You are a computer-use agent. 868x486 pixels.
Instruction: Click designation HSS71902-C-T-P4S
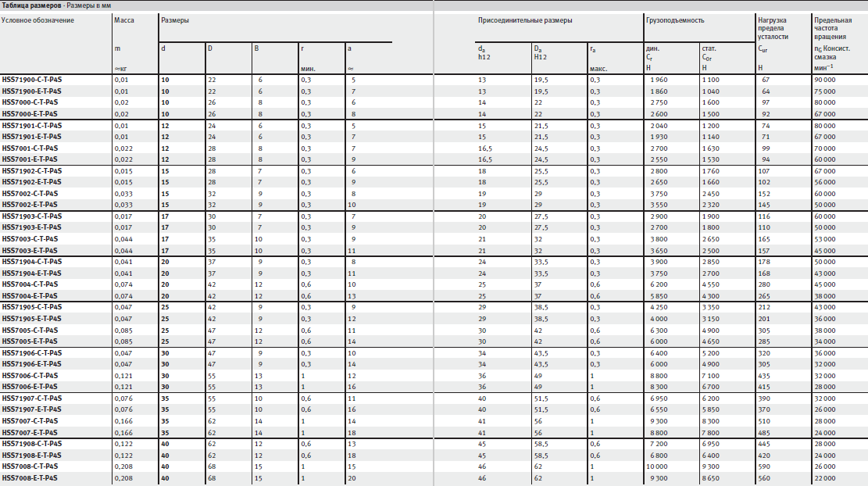pyautogui.click(x=32, y=171)
